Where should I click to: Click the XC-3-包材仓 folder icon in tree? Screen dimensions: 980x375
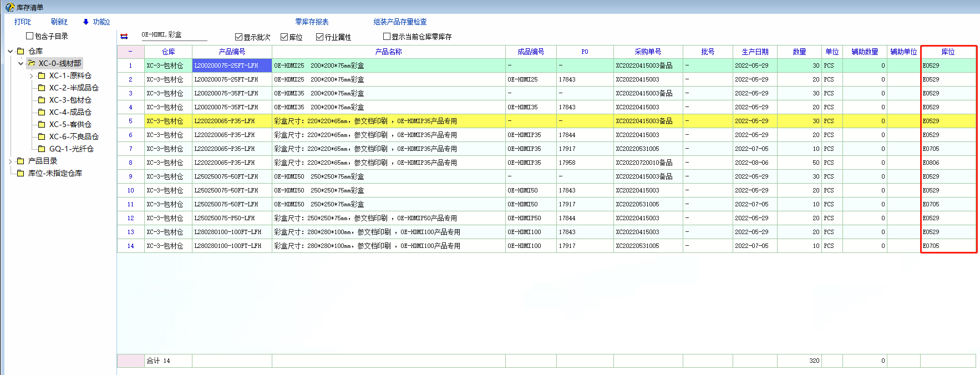pos(42,100)
